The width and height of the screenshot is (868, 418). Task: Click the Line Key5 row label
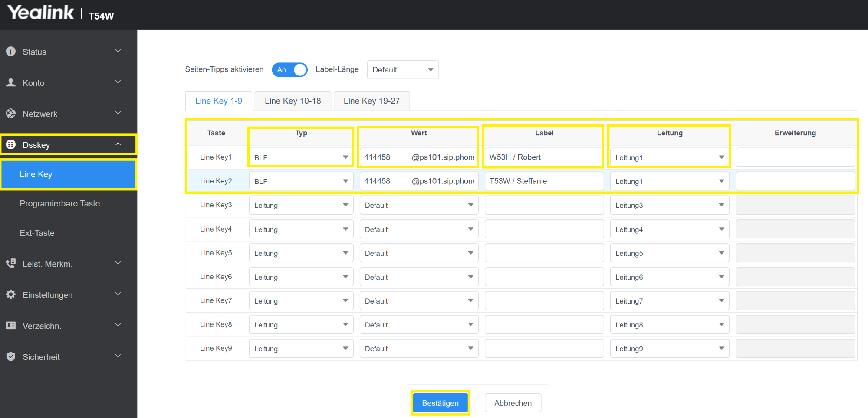tap(216, 253)
